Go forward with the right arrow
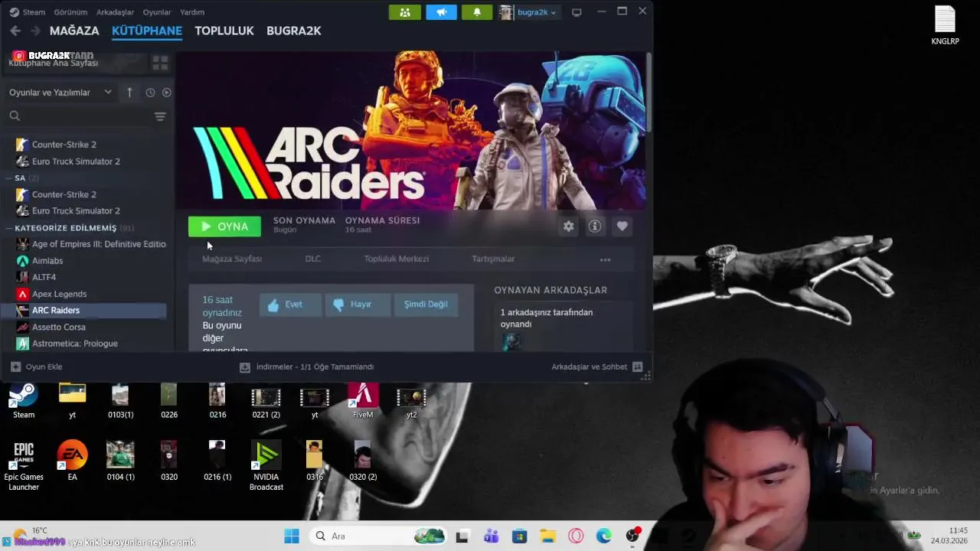The height and width of the screenshot is (551, 980). [35, 31]
